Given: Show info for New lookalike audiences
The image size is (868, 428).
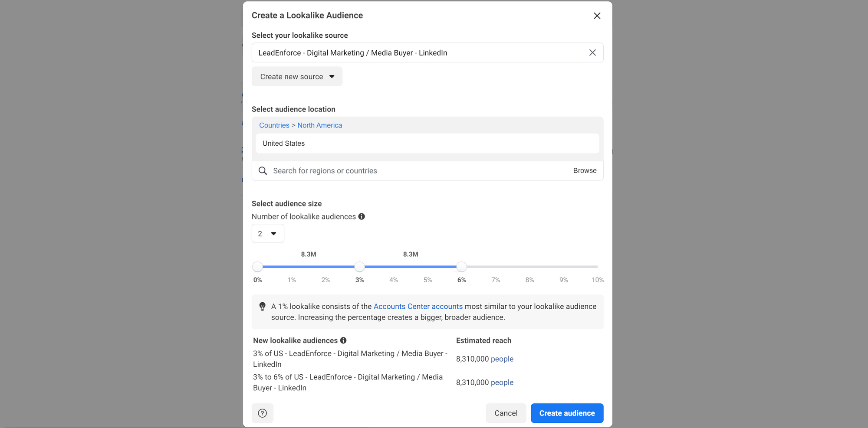Looking at the screenshot, I should [343, 340].
